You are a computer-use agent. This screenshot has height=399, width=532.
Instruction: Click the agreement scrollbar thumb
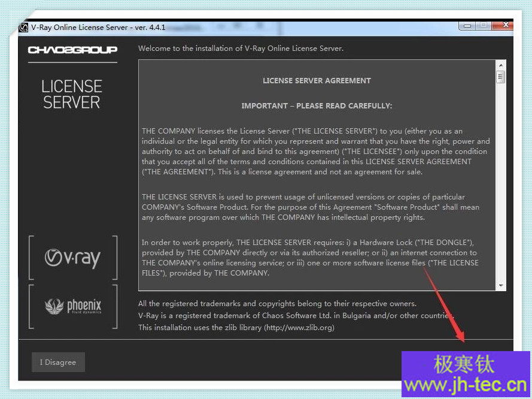tap(500, 77)
